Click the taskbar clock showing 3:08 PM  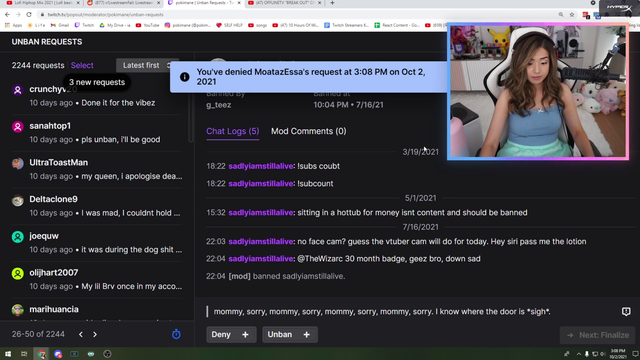point(618,354)
